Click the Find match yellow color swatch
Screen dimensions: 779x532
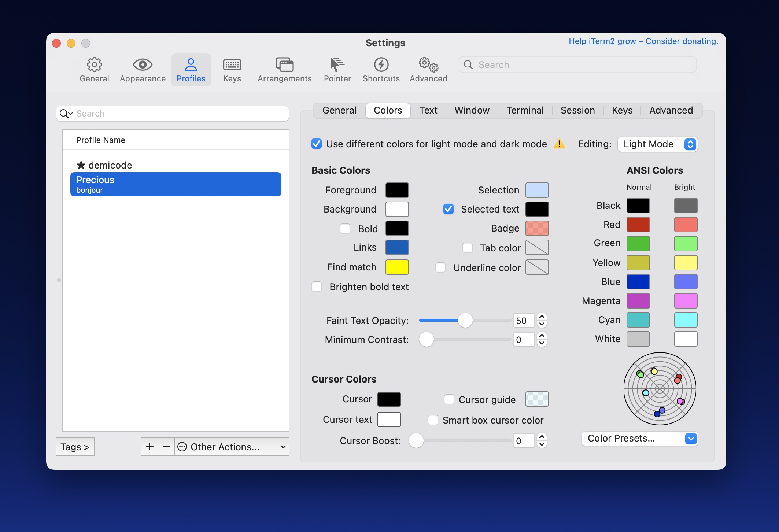click(397, 267)
